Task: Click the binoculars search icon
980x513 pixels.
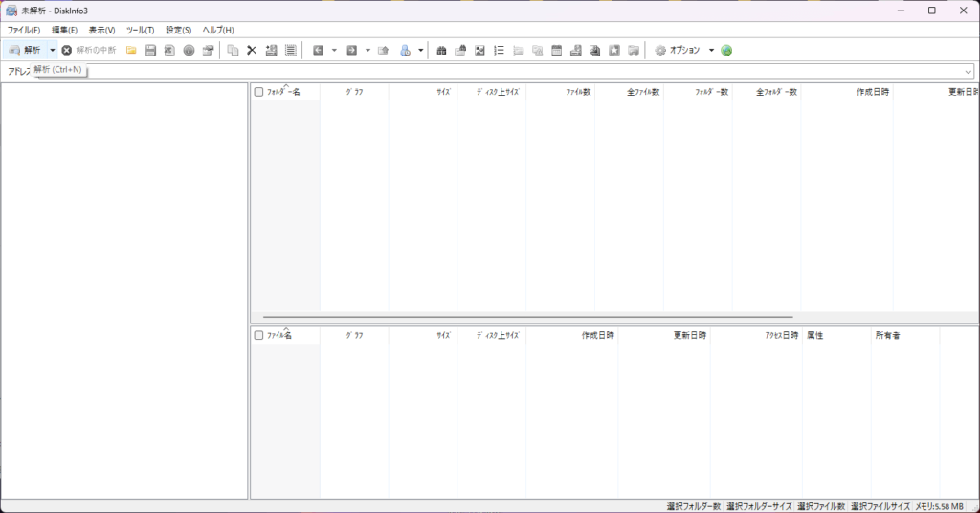Action: pyautogui.click(x=441, y=50)
